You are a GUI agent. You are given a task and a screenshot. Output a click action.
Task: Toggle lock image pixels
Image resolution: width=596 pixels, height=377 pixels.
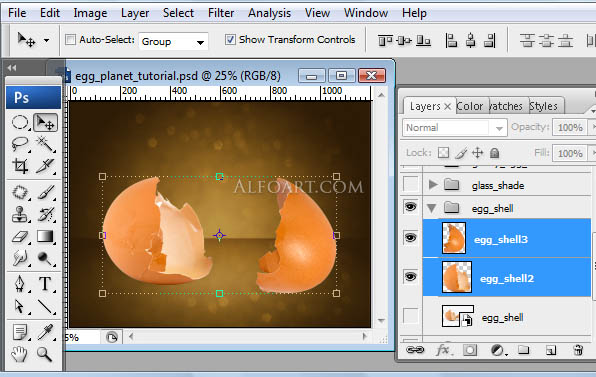tap(461, 153)
